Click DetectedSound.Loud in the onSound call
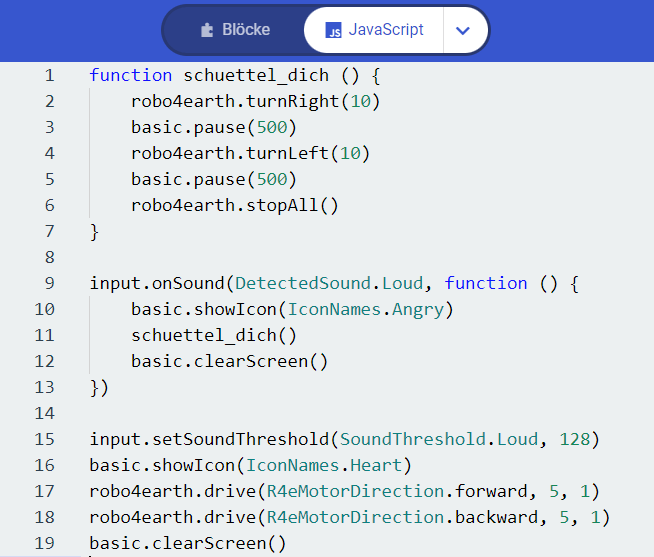This screenshot has width=654, height=557. [329, 283]
